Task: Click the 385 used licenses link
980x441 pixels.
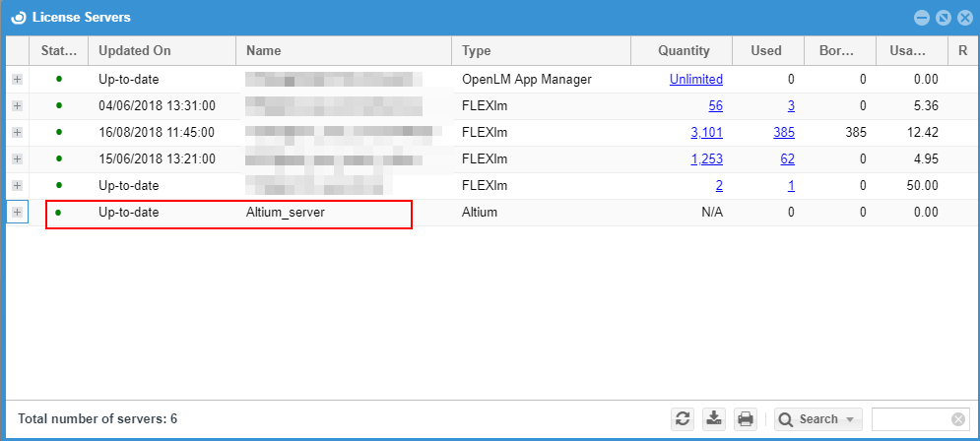Action: click(783, 132)
